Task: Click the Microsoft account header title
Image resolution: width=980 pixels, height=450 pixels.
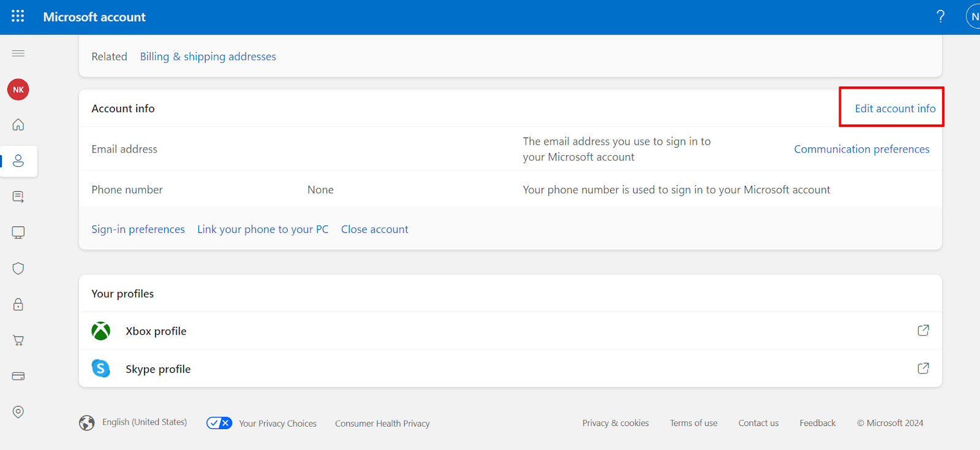Action: [94, 17]
